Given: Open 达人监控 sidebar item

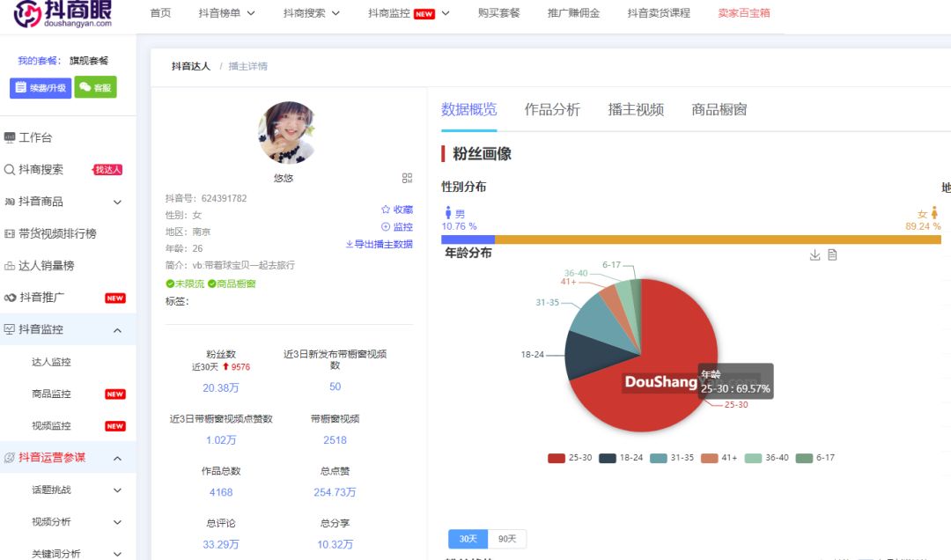Looking at the screenshot, I should pyautogui.click(x=51, y=362).
